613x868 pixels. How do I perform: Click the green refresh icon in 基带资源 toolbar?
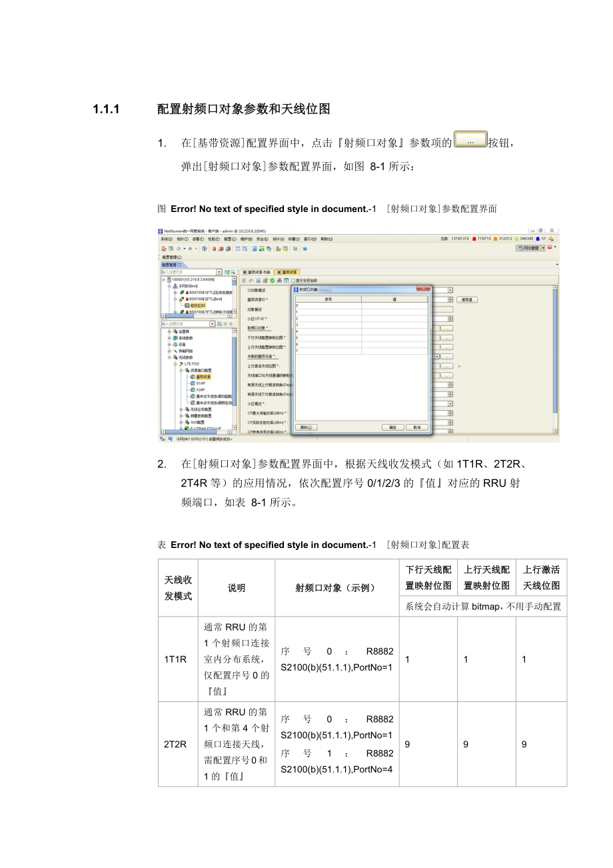tap(273, 280)
